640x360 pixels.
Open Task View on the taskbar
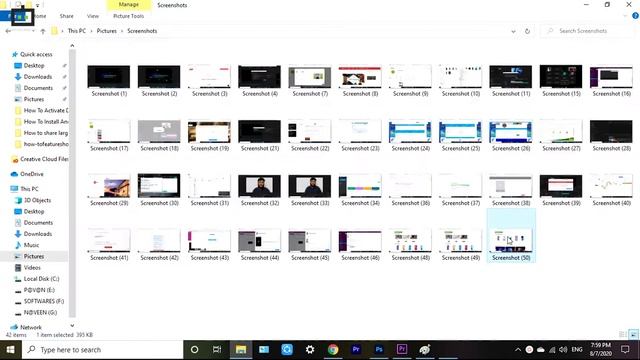[x=217, y=350]
